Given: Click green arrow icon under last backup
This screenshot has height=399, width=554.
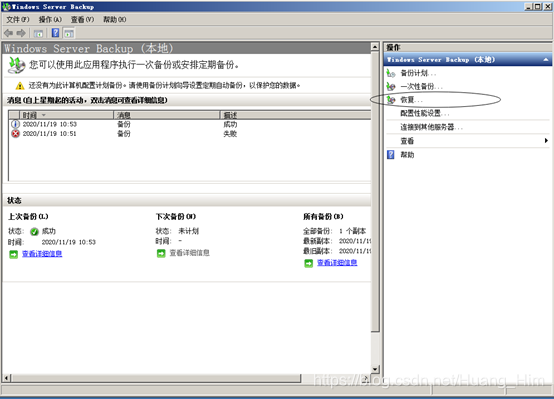Looking at the screenshot, I should click(x=13, y=254).
